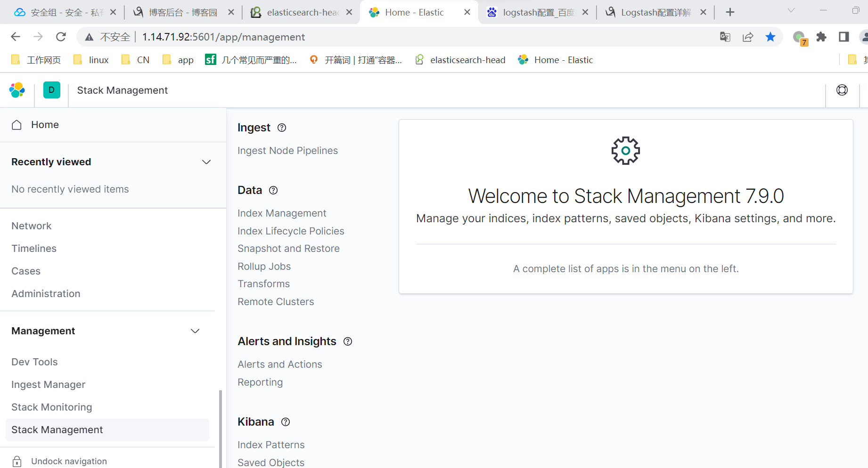
Task: Open the Home link in sidebar
Action: click(45, 125)
